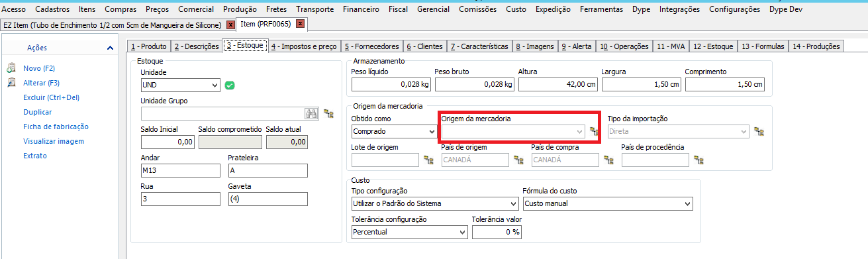Screen dimensions: 868x259
Task: Open the Gerencial menu
Action: (432, 9)
